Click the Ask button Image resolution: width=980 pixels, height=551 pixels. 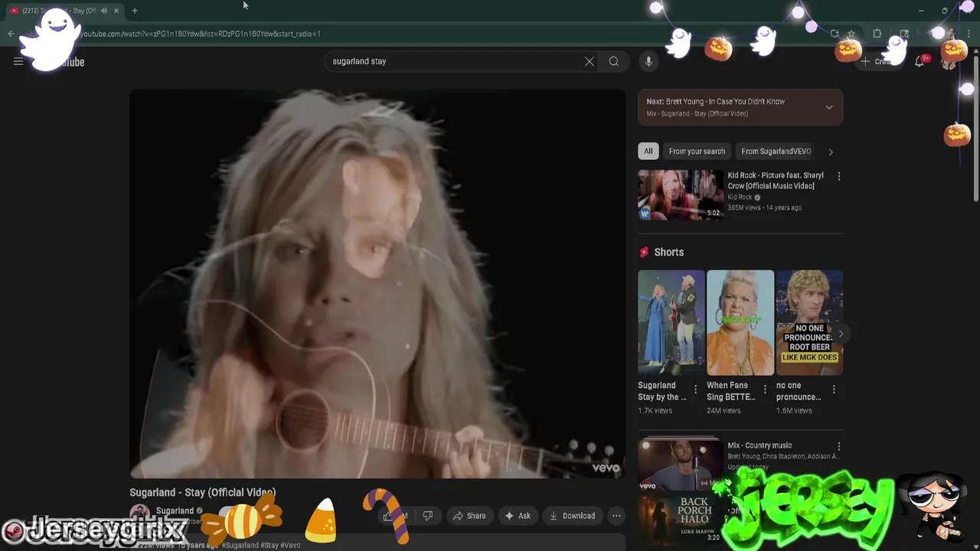[x=518, y=516]
